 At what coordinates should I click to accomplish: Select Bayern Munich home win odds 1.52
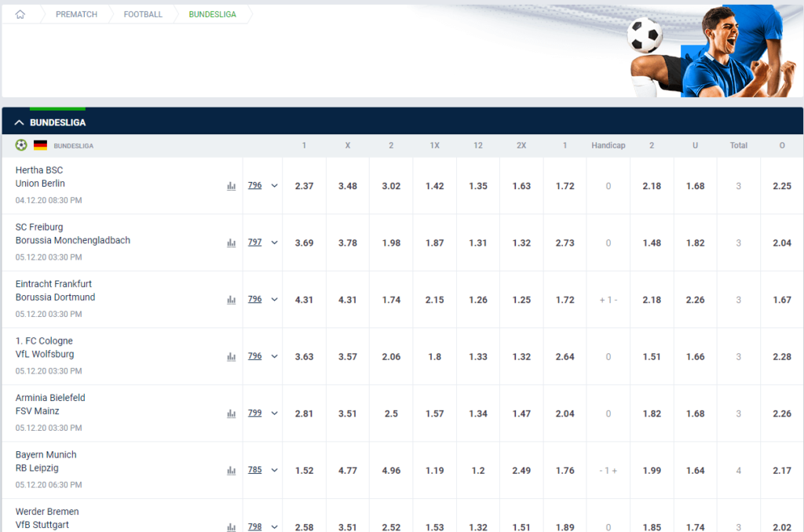pos(304,470)
